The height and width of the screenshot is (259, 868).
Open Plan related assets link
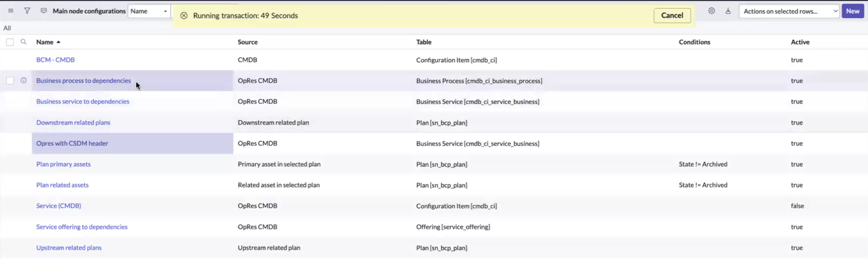click(62, 185)
